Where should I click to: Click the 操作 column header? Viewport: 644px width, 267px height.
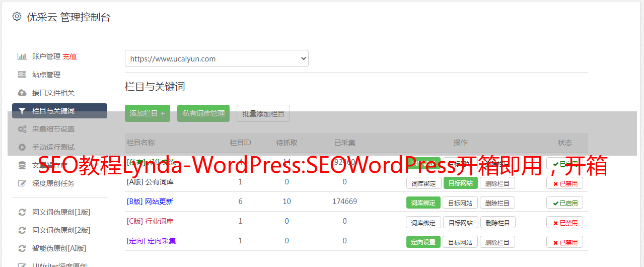pyautogui.click(x=460, y=143)
